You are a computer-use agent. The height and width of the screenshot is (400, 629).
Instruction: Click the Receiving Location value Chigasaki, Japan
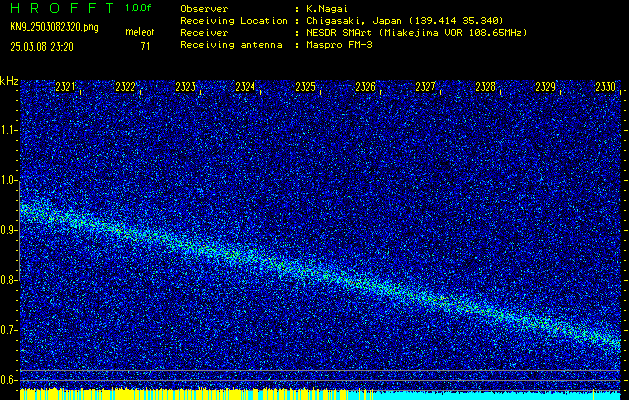353,21
